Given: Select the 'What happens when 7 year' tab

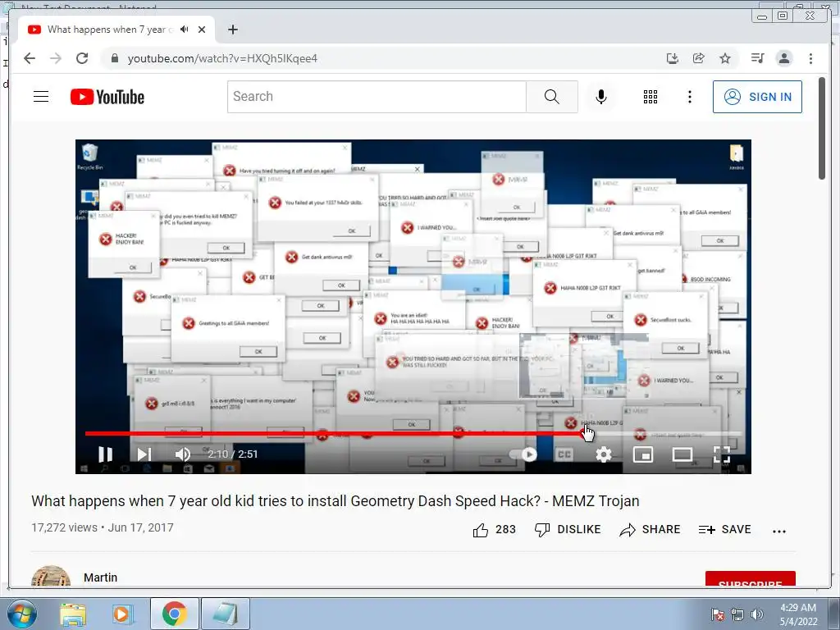Looking at the screenshot, I should pos(111,30).
